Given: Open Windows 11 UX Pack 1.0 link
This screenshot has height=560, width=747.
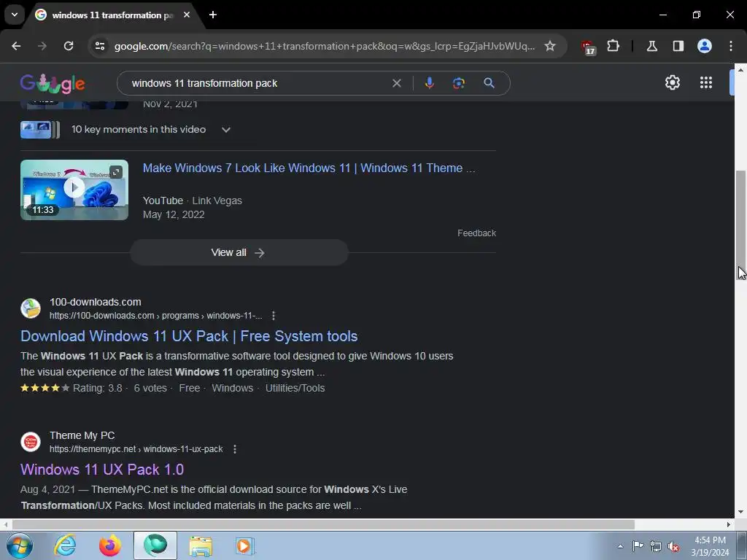Looking at the screenshot, I should point(102,470).
